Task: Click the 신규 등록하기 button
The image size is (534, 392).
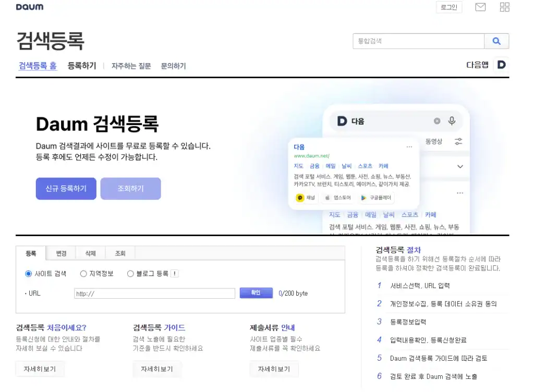Action: [x=66, y=189]
